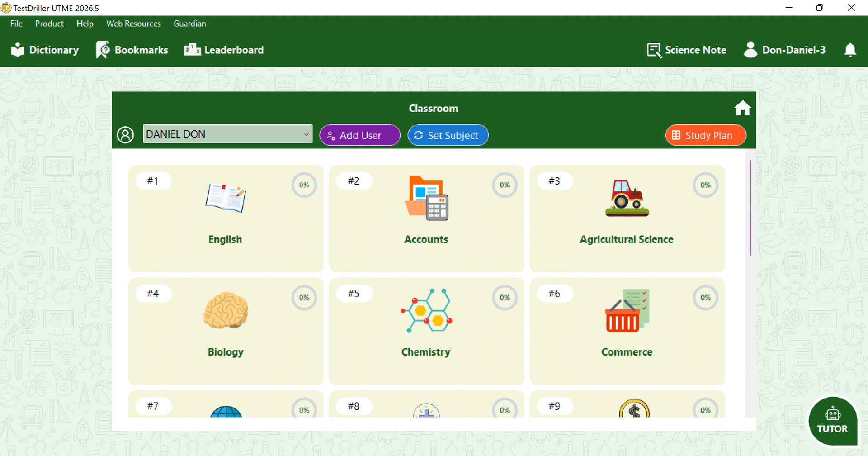868x456 pixels.
Task: Open the Commerce shopping basket icon
Action: (627, 311)
